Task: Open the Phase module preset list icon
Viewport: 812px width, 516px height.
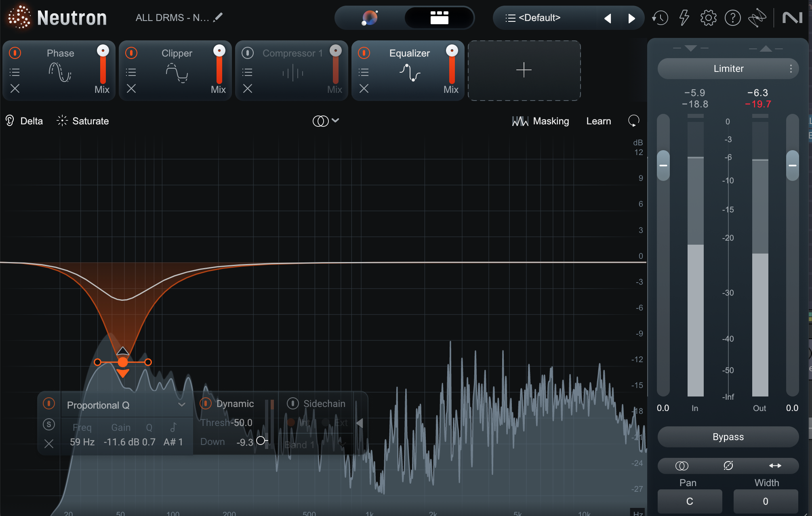Action: click(15, 72)
